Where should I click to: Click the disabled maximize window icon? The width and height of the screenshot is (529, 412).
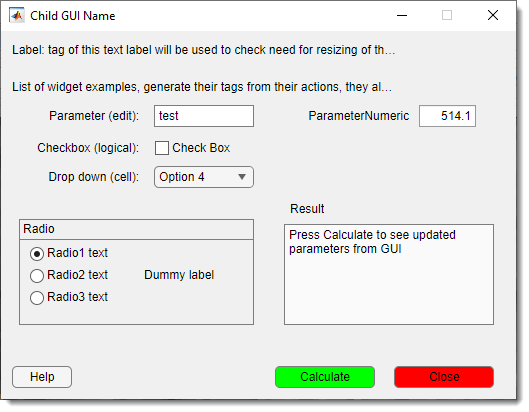click(x=447, y=15)
